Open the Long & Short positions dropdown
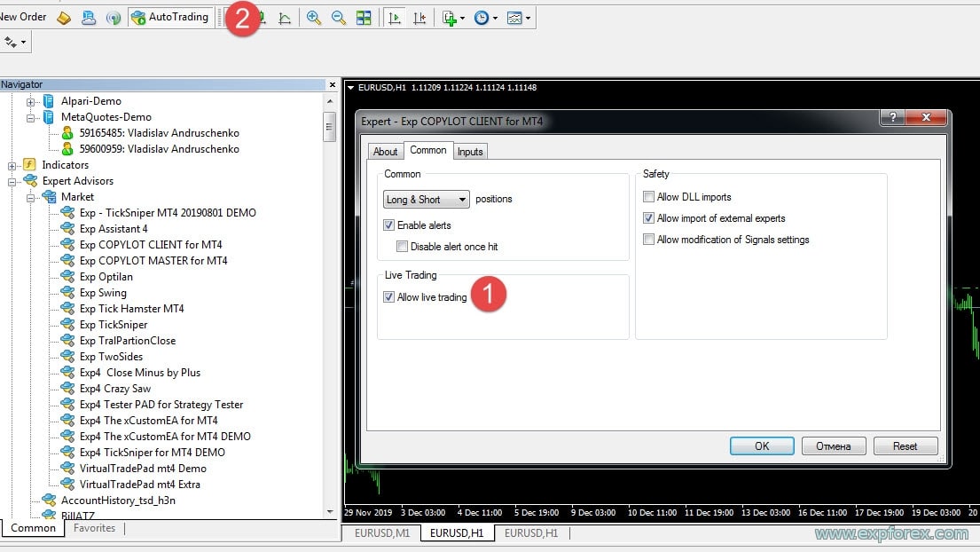 pos(427,200)
